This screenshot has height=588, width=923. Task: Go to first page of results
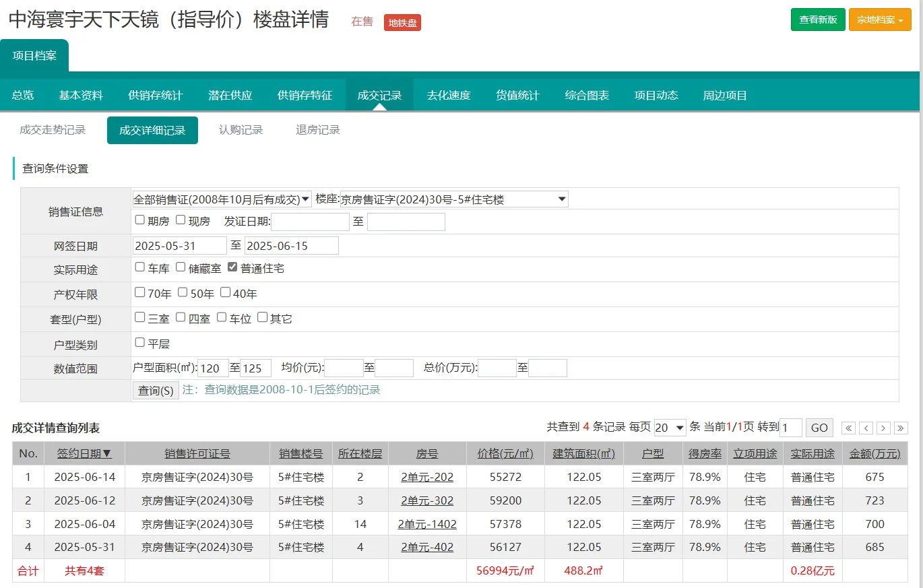pos(849,428)
